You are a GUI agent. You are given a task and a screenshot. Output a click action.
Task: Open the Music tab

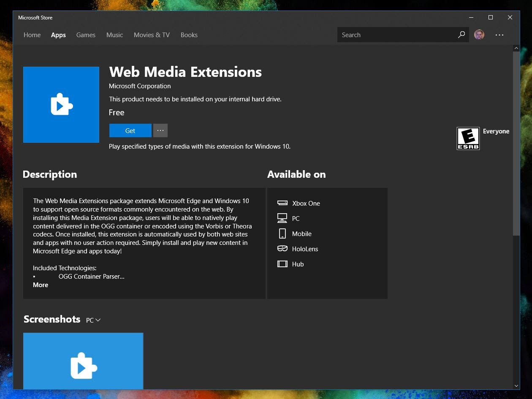coord(114,35)
